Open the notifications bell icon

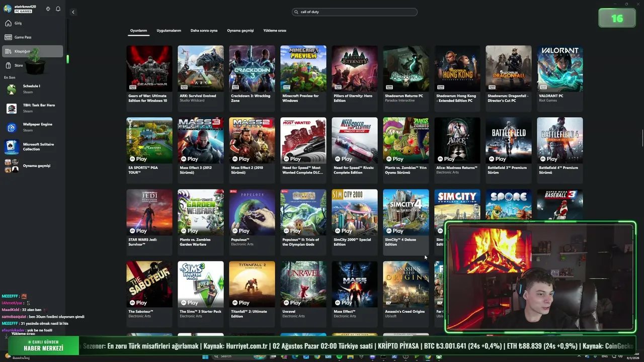pos(58,9)
